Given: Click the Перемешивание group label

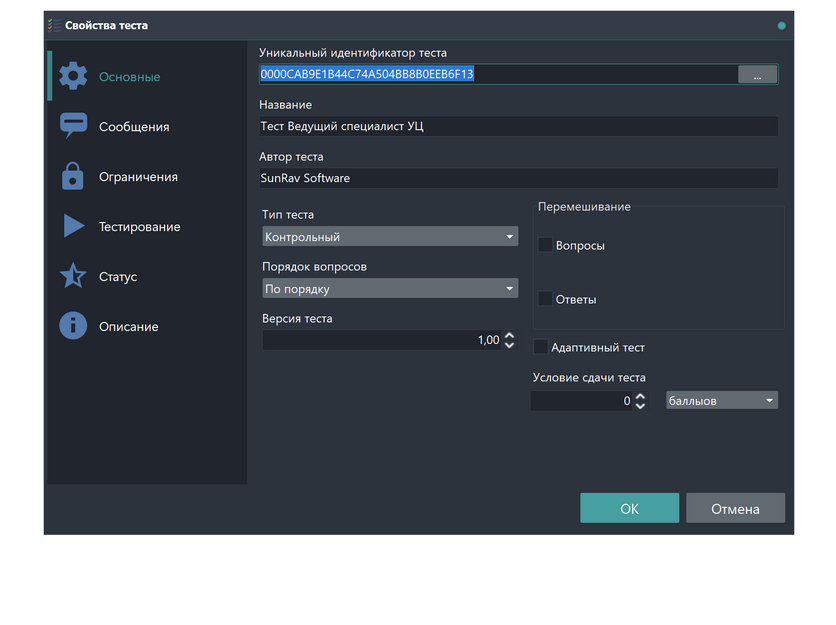Looking at the screenshot, I should [x=584, y=206].
